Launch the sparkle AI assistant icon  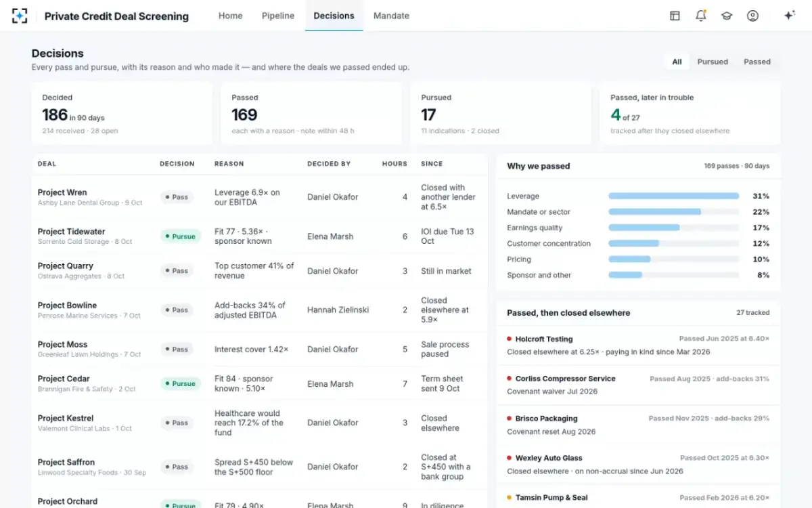[789, 16]
